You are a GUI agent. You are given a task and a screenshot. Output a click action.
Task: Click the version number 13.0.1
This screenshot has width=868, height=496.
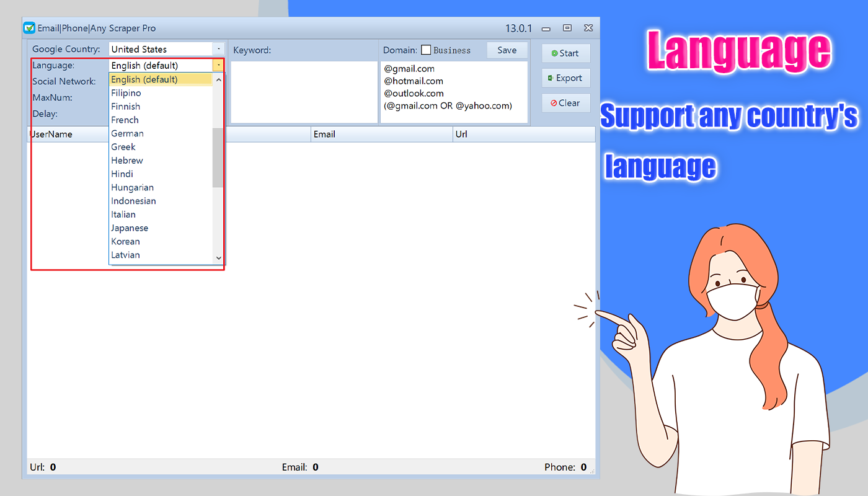(519, 29)
